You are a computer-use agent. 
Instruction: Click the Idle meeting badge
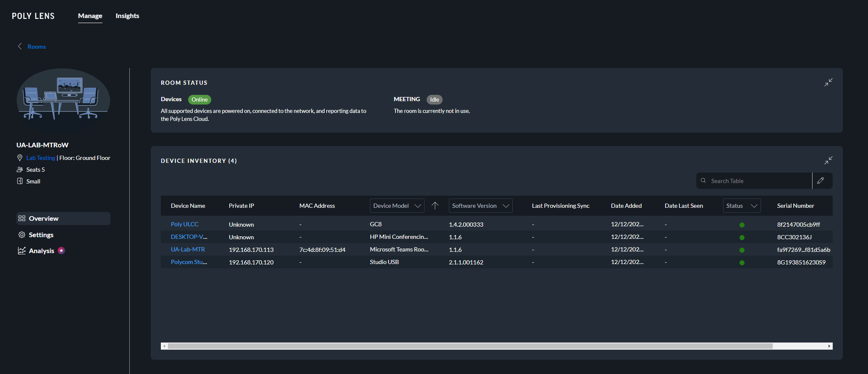[x=435, y=99]
